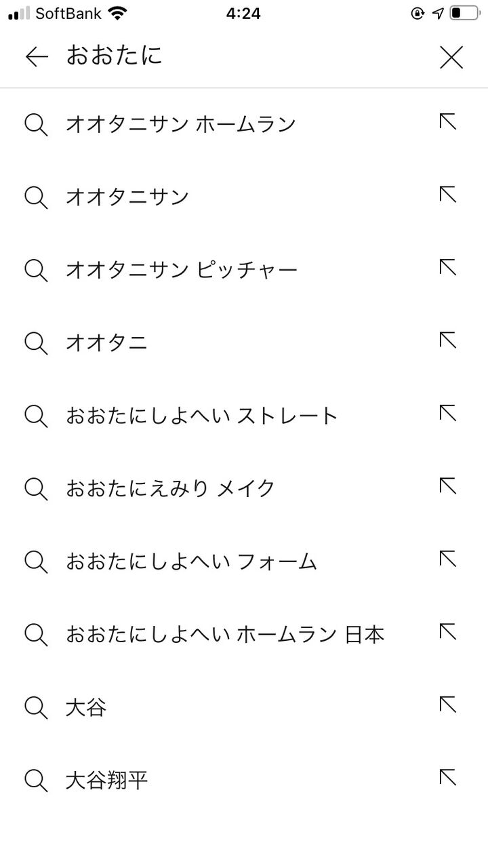The image size is (488, 868).
Task: Tap arrow icon next to 大谷 suggestion
Action: click(x=447, y=705)
